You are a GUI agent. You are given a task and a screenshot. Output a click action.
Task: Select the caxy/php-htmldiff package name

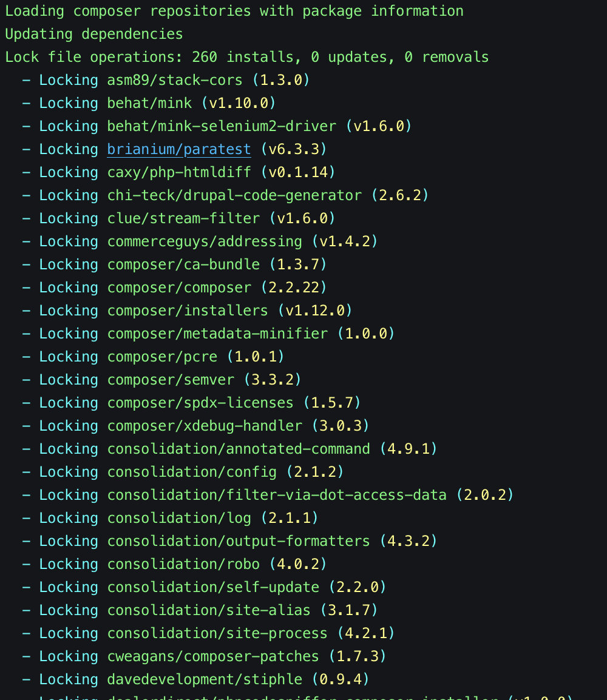click(178, 172)
